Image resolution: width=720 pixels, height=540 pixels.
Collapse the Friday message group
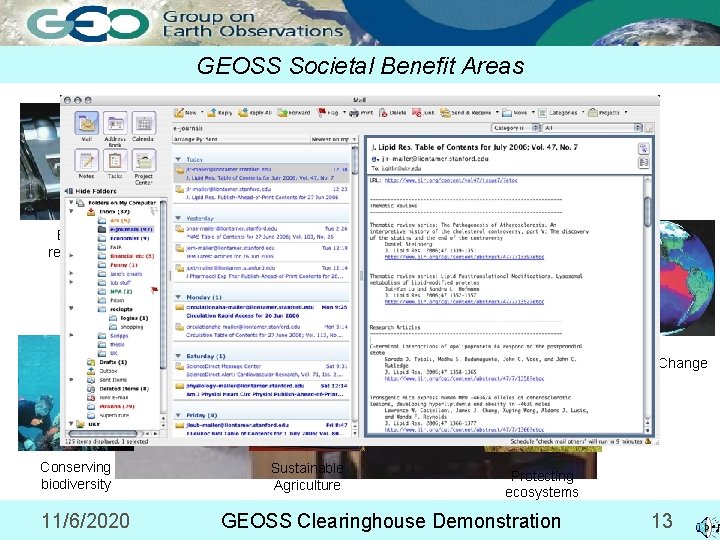(x=178, y=415)
